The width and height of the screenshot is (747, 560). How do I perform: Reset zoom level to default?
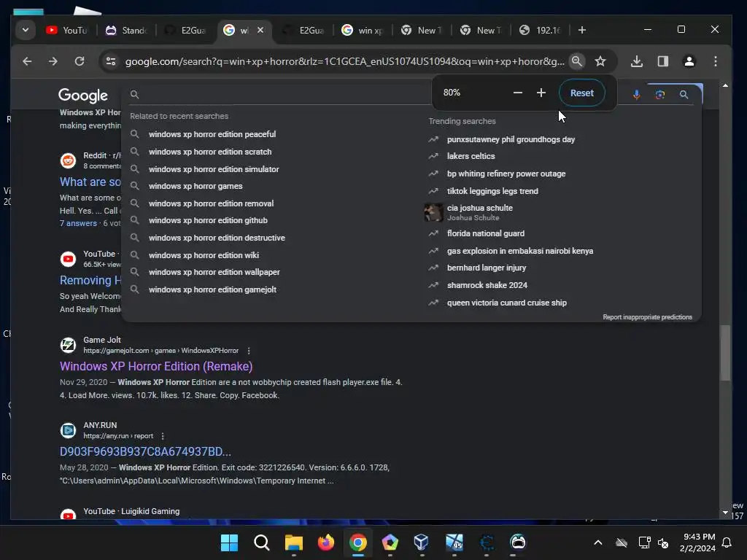point(581,93)
